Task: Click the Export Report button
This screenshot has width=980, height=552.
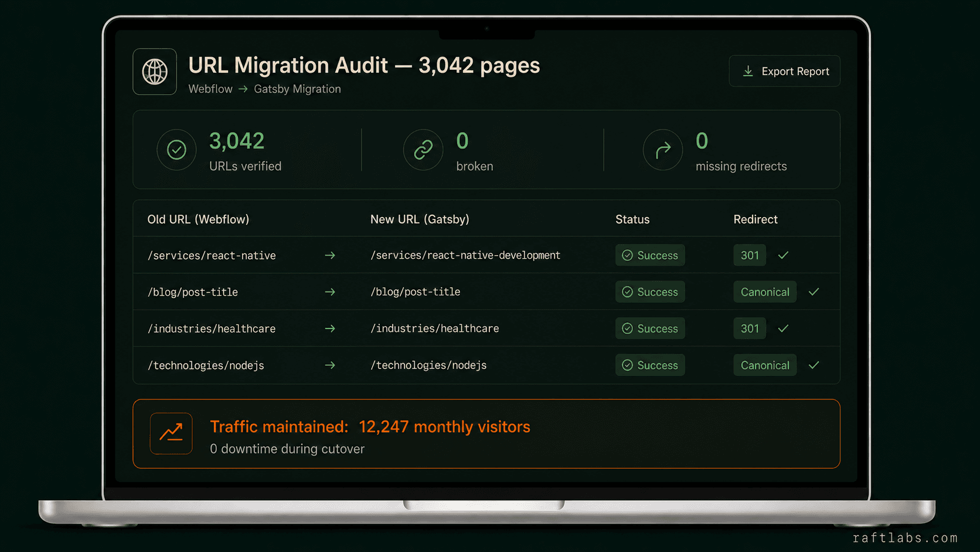Action: pos(784,71)
